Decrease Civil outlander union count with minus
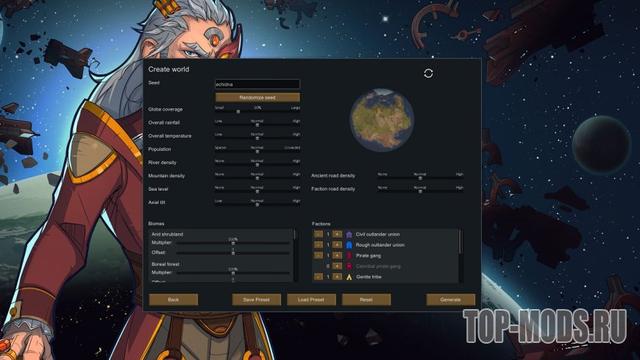640x360 pixels. (318, 234)
